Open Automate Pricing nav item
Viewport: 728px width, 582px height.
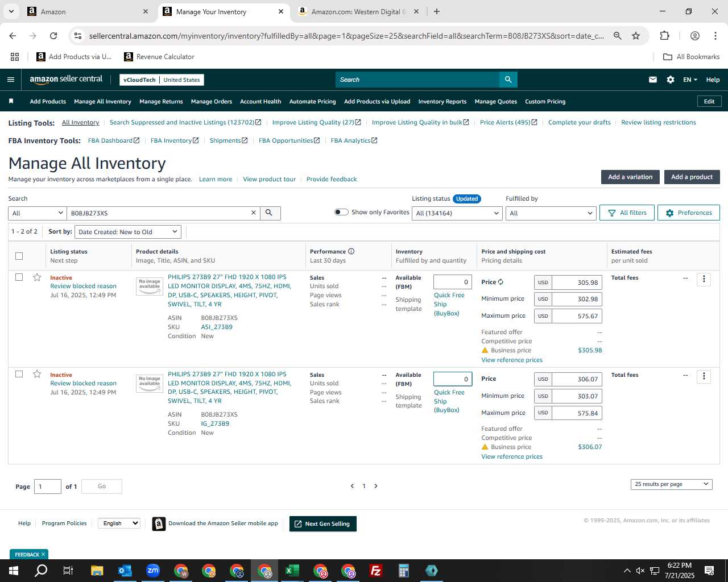(x=312, y=102)
